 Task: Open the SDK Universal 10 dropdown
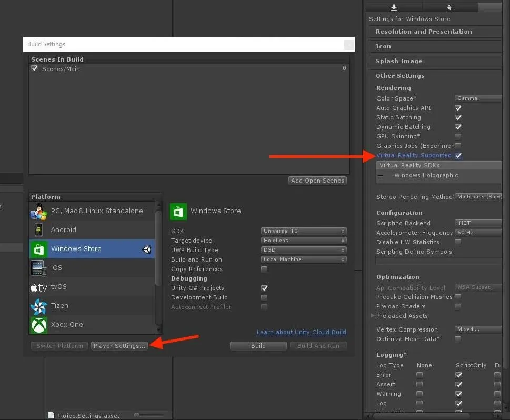[x=304, y=231]
